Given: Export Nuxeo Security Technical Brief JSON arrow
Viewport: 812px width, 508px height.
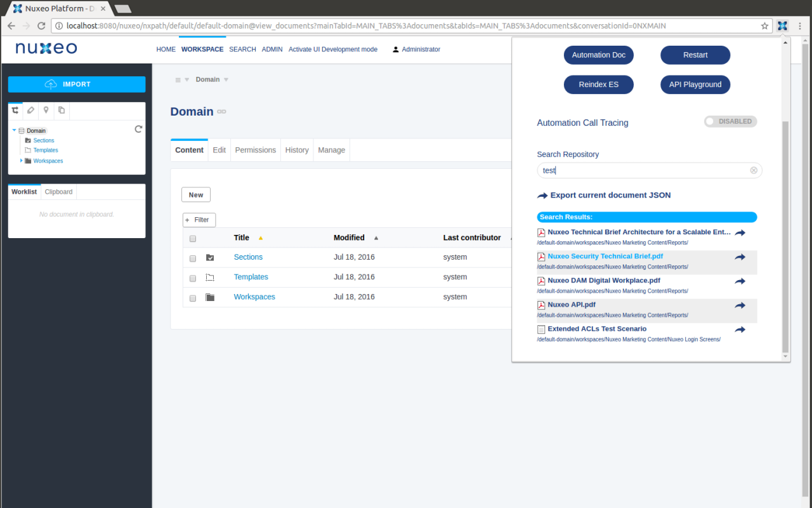Looking at the screenshot, I should [740, 257].
